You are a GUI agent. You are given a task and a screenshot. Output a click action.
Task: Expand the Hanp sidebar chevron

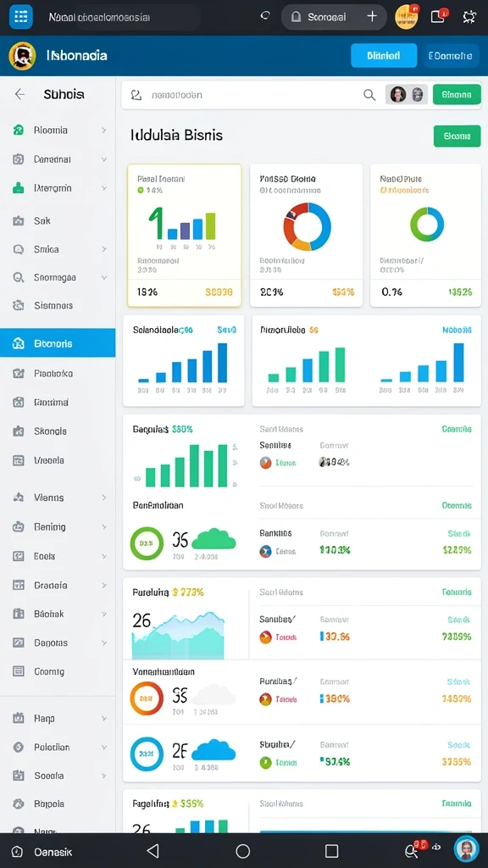coord(103,719)
